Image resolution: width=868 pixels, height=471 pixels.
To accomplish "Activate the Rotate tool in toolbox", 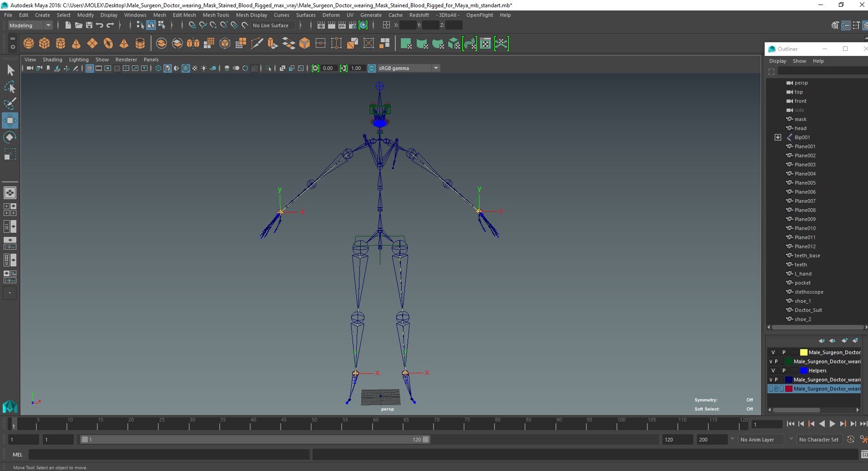I will [x=10, y=137].
